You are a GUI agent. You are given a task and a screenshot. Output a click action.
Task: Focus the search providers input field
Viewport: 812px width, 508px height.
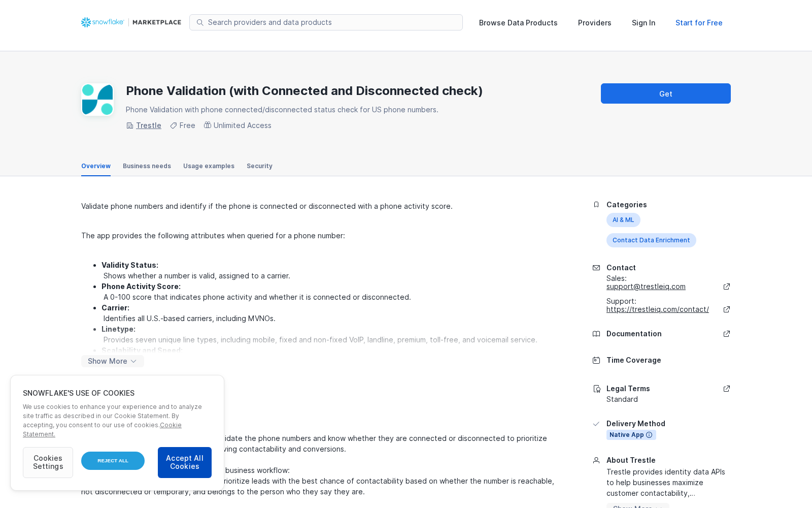pos(326,22)
